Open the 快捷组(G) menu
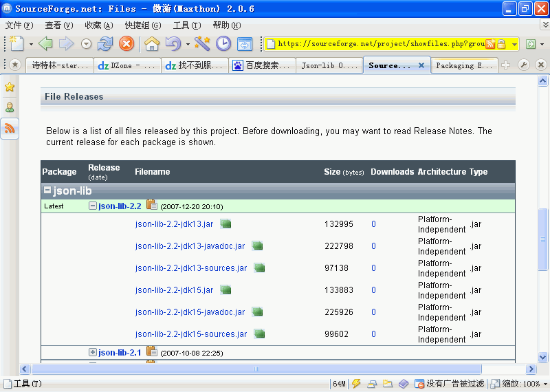The height and width of the screenshot is (392, 550). tap(143, 25)
